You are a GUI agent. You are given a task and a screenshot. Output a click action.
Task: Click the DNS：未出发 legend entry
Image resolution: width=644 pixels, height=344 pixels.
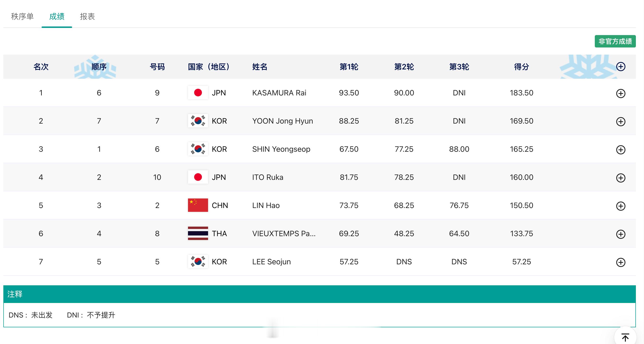[31, 315]
